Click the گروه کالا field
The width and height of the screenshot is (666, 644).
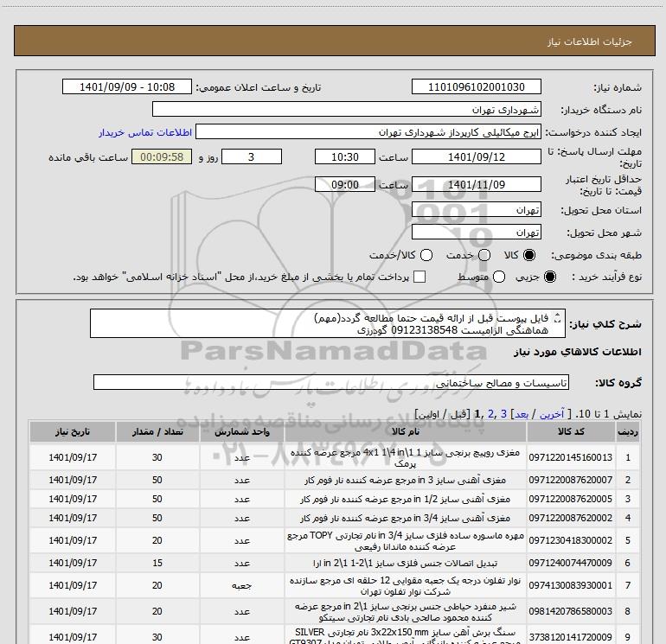(331, 382)
